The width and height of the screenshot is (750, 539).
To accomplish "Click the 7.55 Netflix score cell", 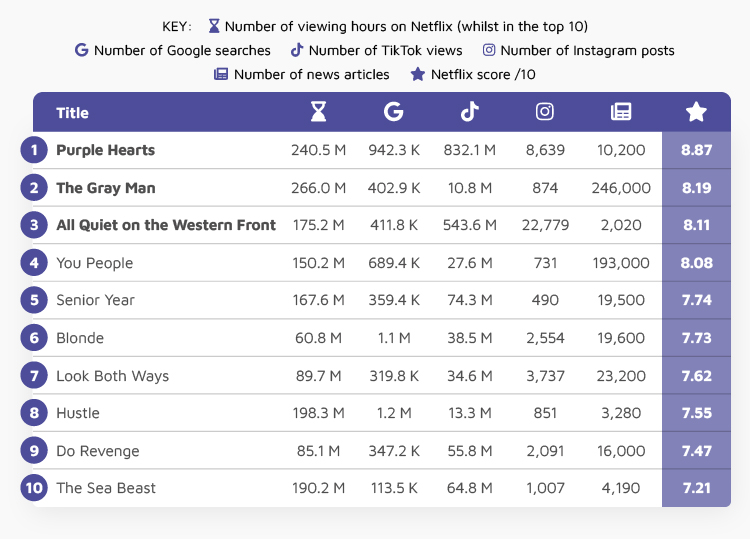I will point(696,413).
